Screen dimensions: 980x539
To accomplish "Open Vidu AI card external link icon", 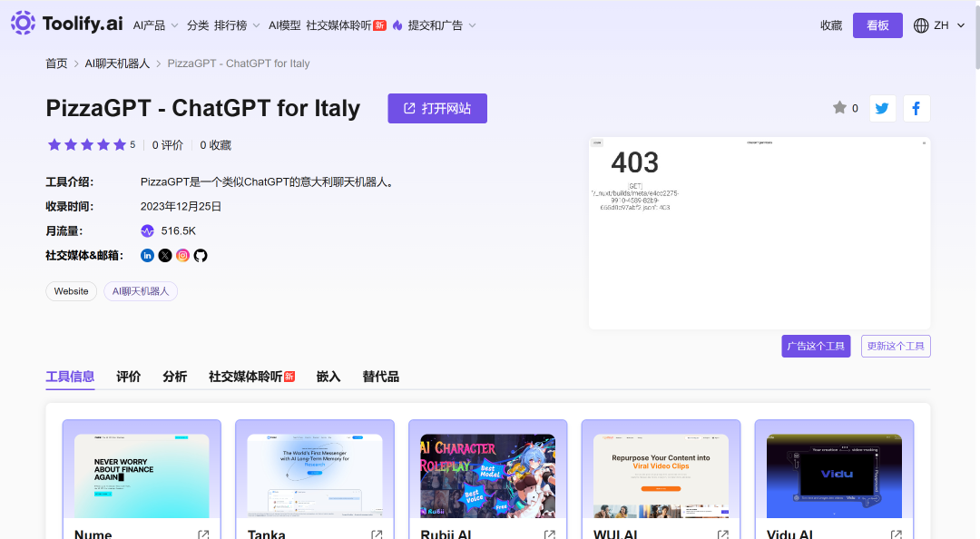I will [897, 534].
